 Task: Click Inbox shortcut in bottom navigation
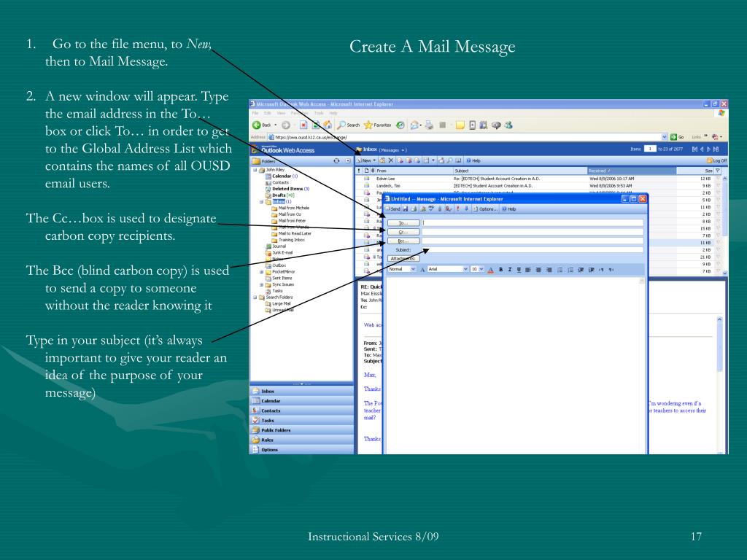[301, 391]
